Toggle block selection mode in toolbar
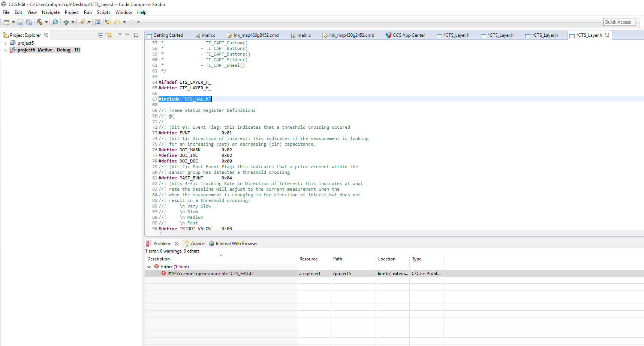Screen dimensions: 644x346 [x=98, y=22]
